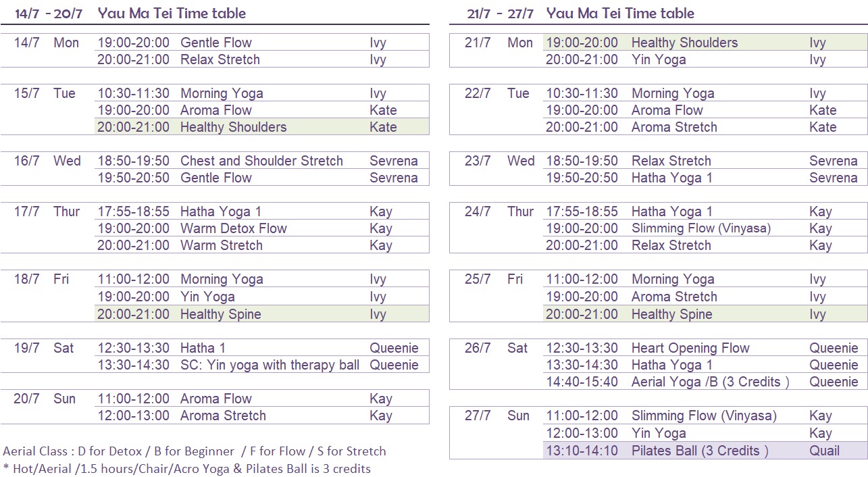The height and width of the screenshot is (477, 868).
Task: Click the 21/7 - 27/7 Yau Ma Tei header
Action: tap(580, 13)
